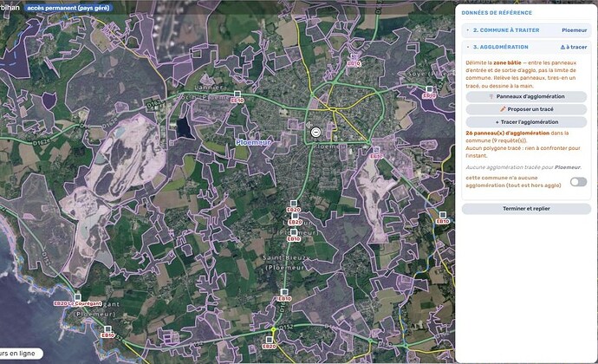Click the round minus marker in Ploemeur center
Screen dimensions: 598x364
315,133
